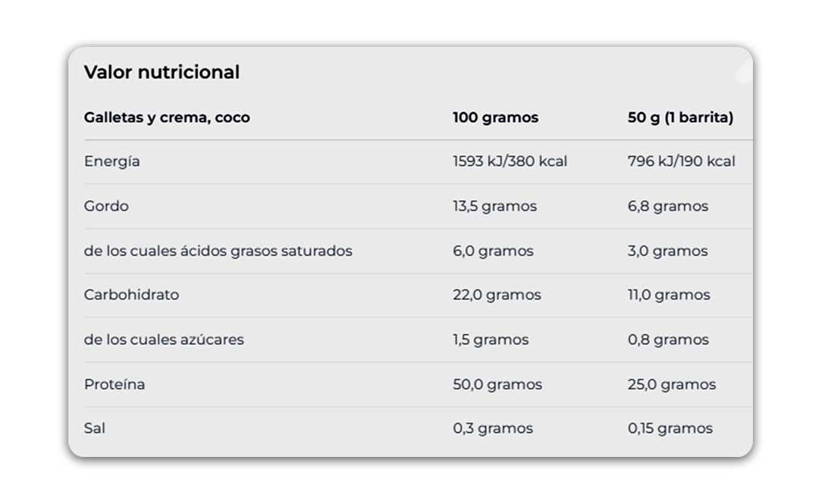Click the "50,0 gramos" protein value
The image size is (819, 504).
pyautogui.click(x=497, y=384)
